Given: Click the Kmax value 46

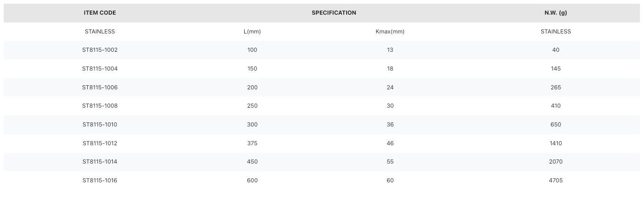Looking at the screenshot, I should coord(390,143).
